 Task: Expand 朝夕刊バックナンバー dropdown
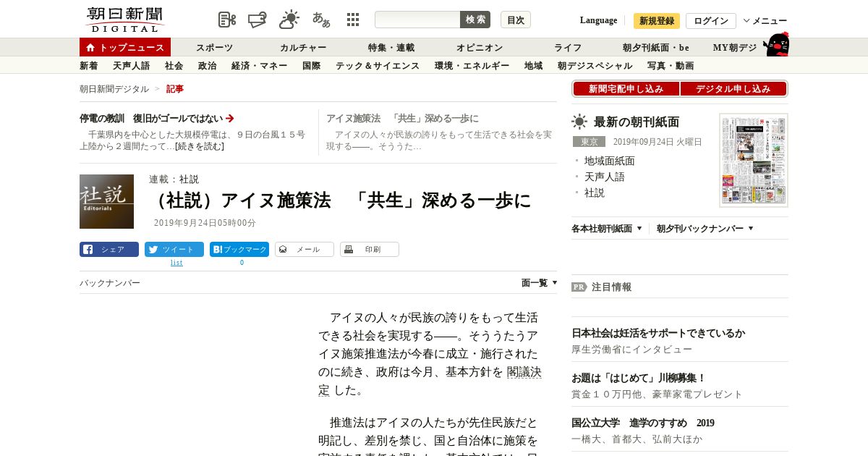[705, 229]
